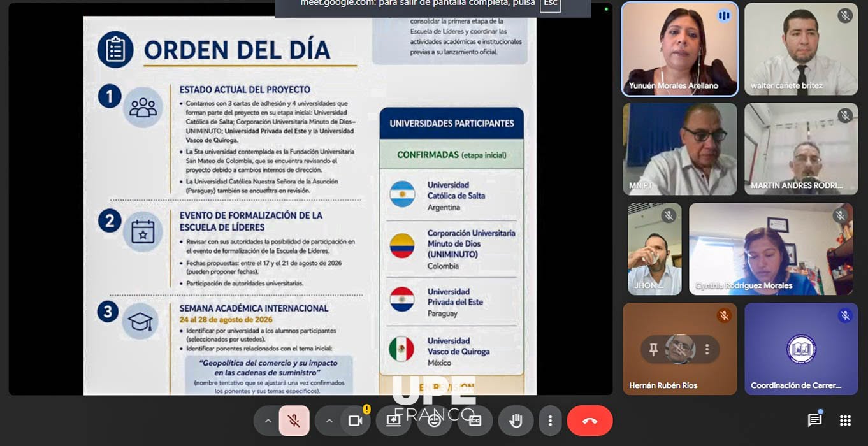Click Corporación Universitaria Minuto de Dios name

click(472, 244)
